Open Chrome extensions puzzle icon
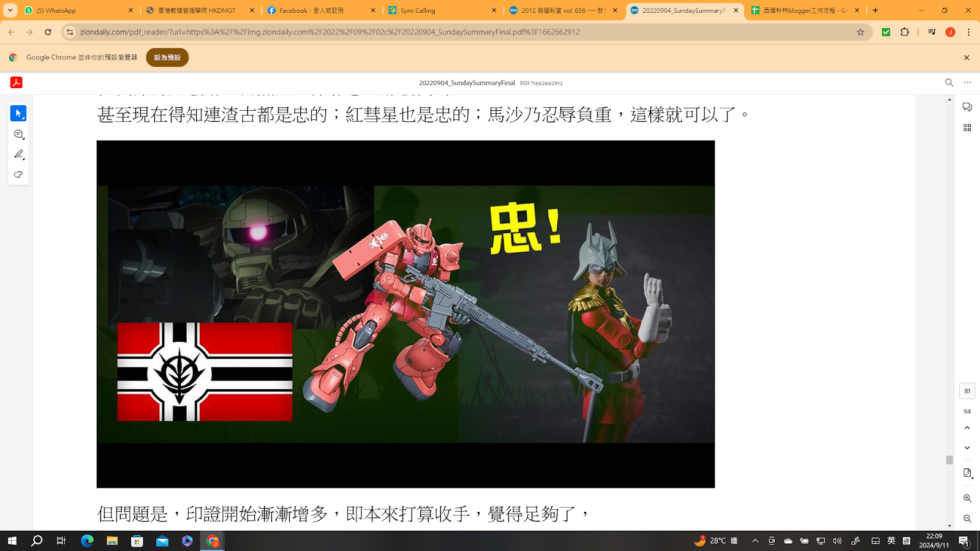The image size is (980, 551). pyautogui.click(x=905, y=32)
